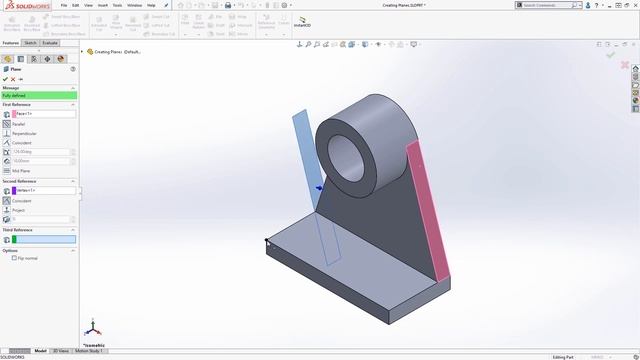
Task: Open the Display Style cube icon
Action: pos(365,44)
